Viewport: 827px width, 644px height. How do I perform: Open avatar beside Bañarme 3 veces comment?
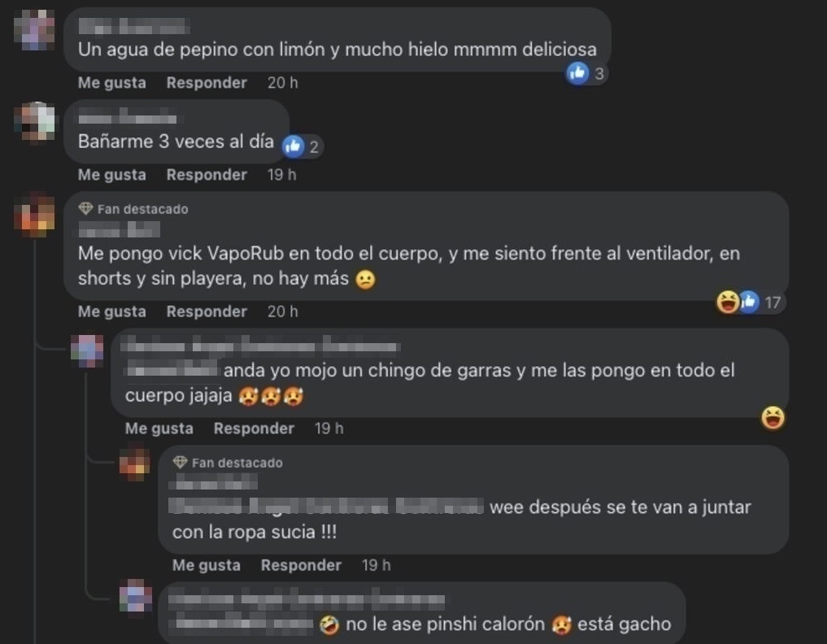pyautogui.click(x=34, y=122)
